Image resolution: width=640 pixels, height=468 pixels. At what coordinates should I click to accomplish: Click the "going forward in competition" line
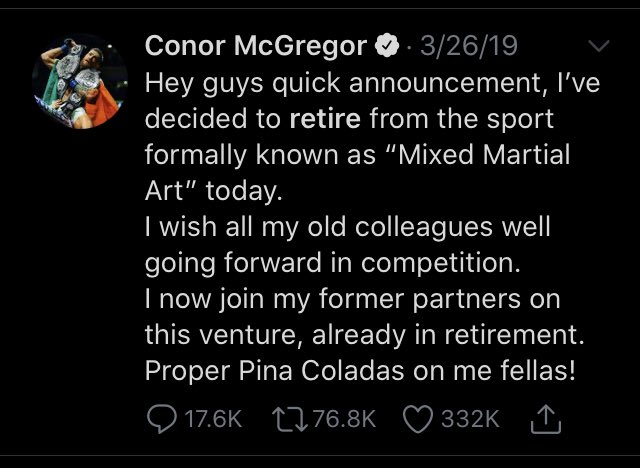[x=340, y=264]
